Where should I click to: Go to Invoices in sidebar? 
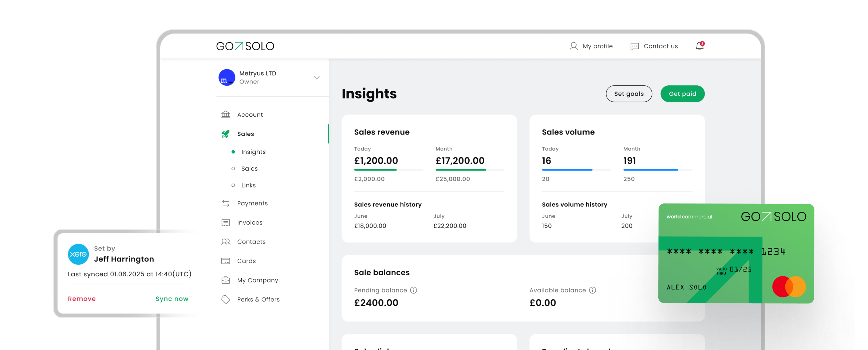pyautogui.click(x=250, y=222)
